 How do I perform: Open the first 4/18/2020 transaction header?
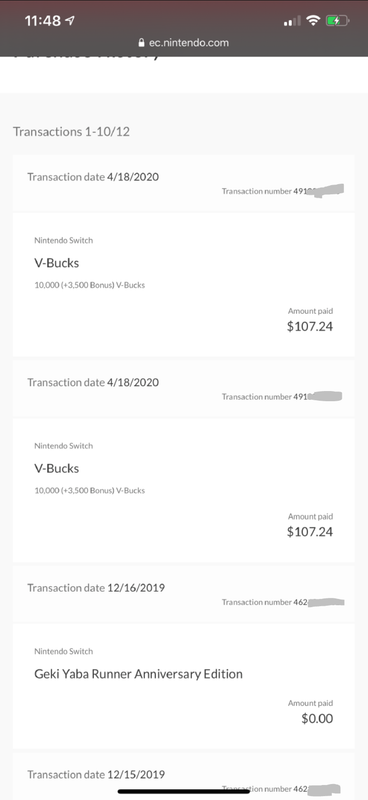(184, 183)
